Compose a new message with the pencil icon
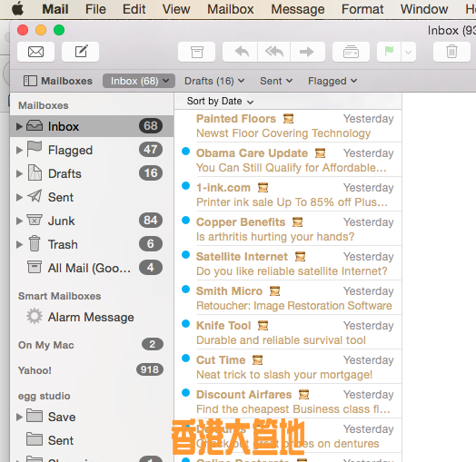This screenshot has height=462, width=476. [81, 52]
